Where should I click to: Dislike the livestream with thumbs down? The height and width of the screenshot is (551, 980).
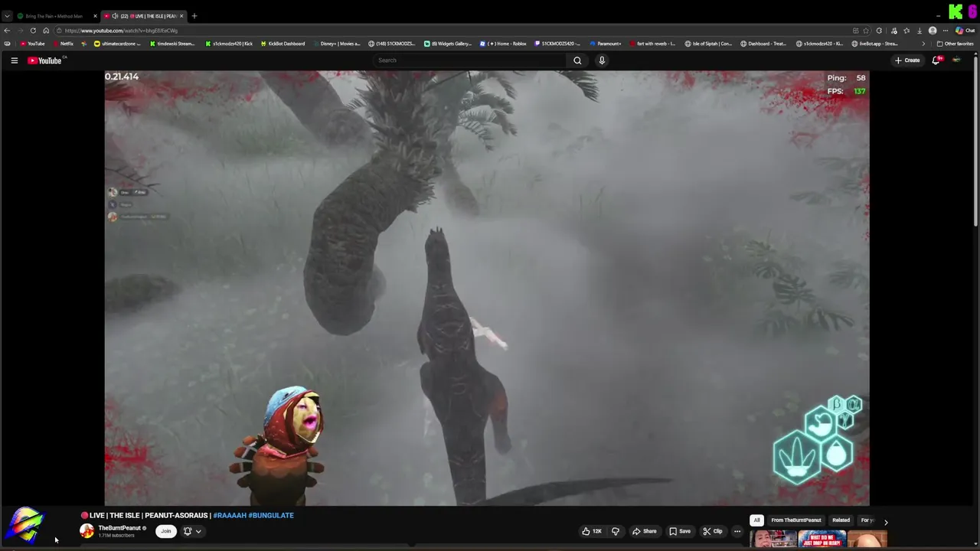(x=615, y=531)
